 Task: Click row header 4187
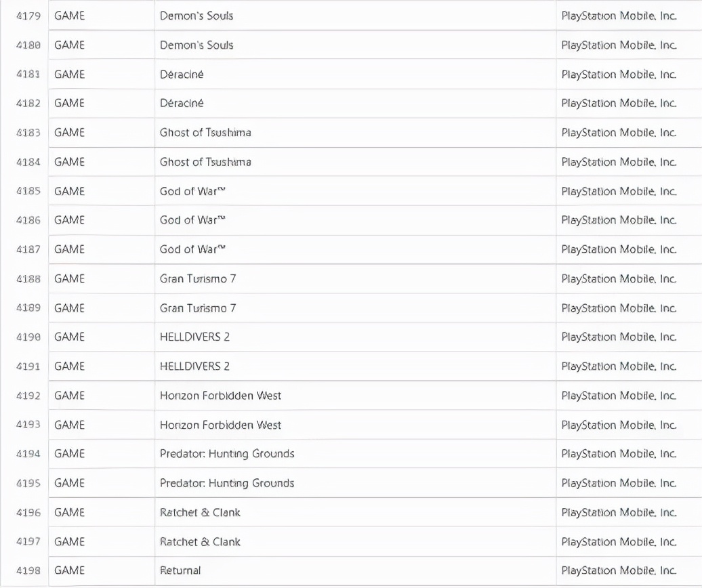pyautogui.click(x=28, y=249)
